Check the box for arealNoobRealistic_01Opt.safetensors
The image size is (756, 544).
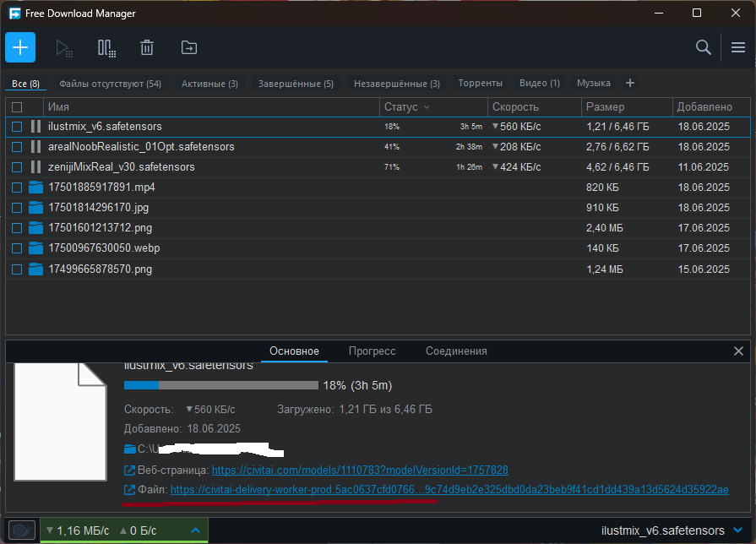tap(17, 147)
